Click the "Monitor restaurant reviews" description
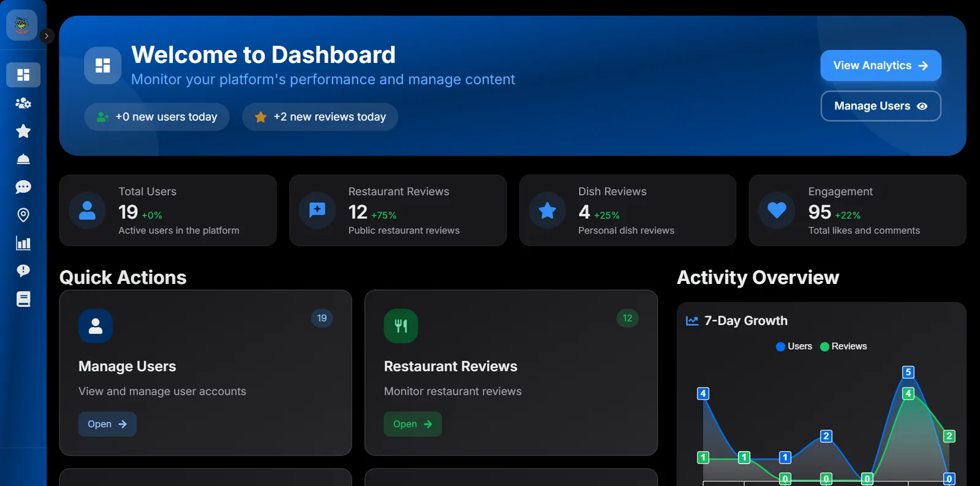The height and width of the screenshot is (486, 980). point(453,391)
